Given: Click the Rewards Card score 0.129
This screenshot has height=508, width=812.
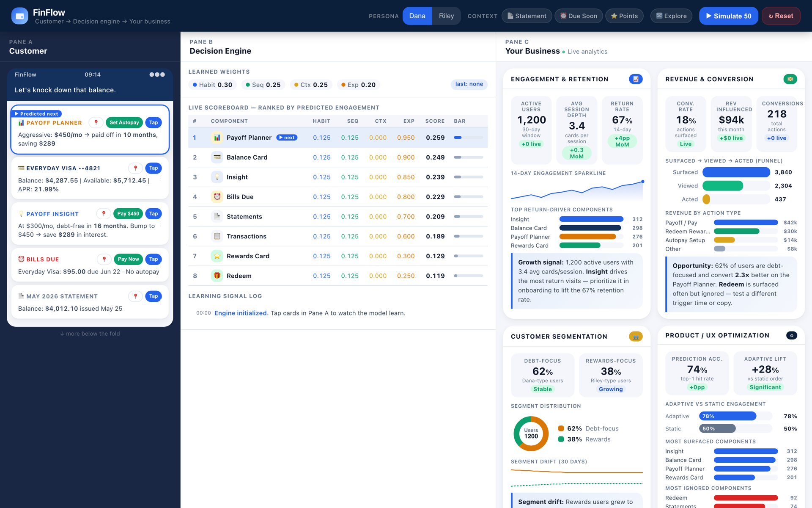Looking at the screenshot, I should click(435, 256).
